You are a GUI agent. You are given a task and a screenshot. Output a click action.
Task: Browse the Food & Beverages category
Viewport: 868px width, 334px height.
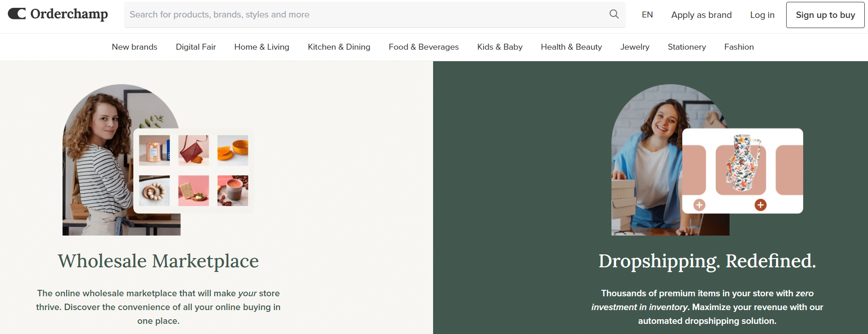423,47
